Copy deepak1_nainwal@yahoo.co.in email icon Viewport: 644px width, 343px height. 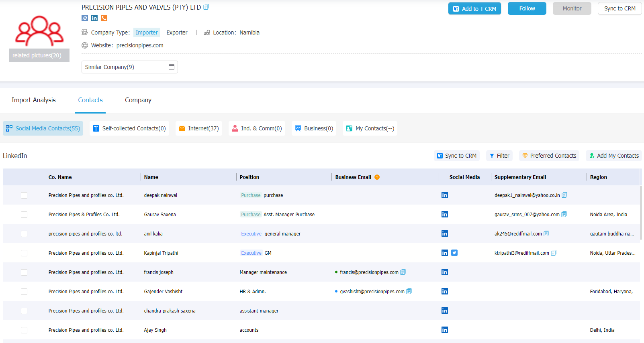pyautogui.click(x=564, y=195)
